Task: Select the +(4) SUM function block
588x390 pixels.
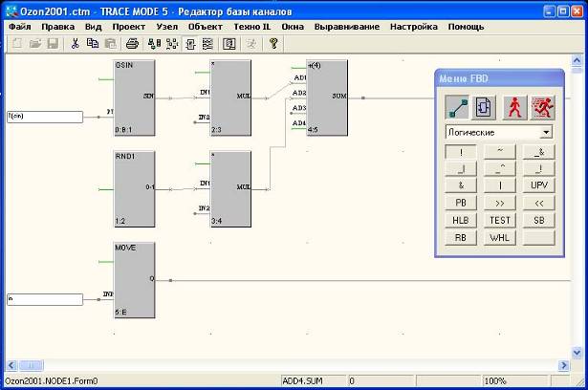Action: [327, 97]
